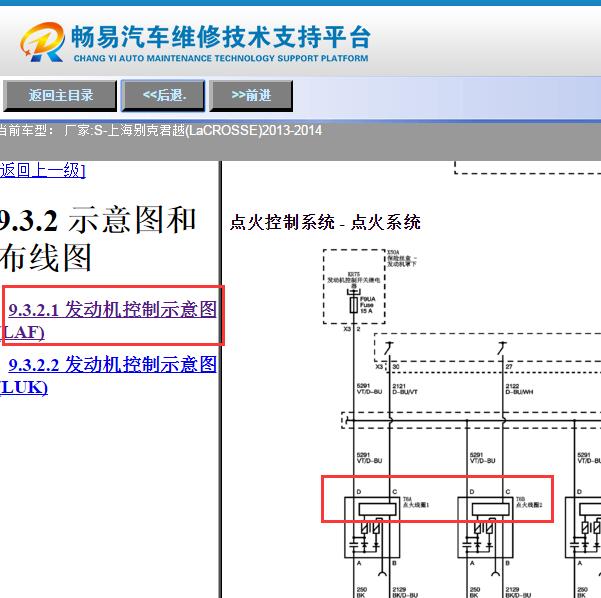The width and height of the screenshot is (601, 598).
Task: Click the 返回主目录 button
Action: [x=60, y=95]
